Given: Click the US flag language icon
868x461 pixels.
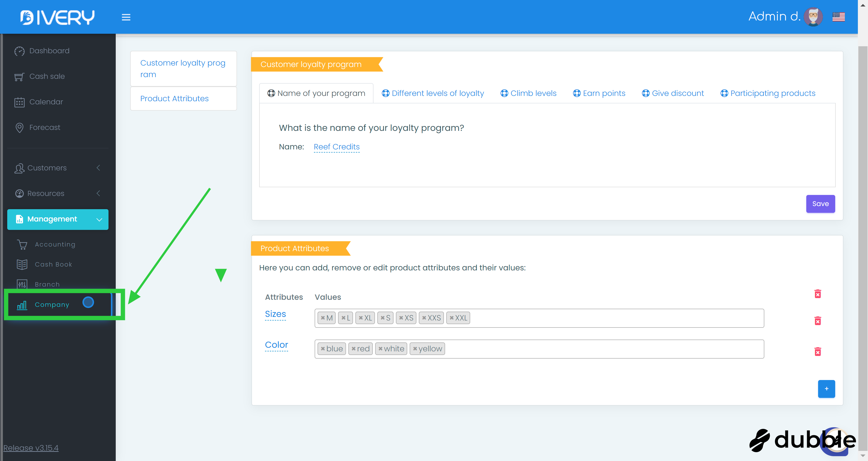Looking at the screenshot, I should pos(838,17).
